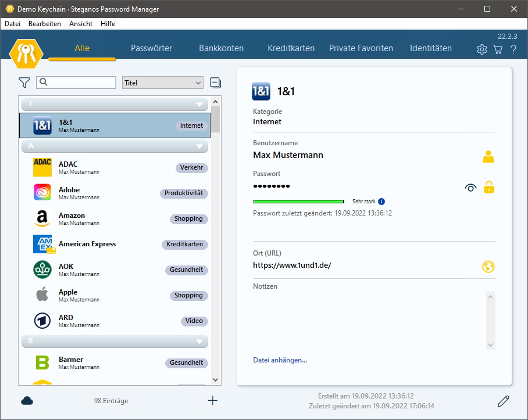Screen dimensions: 528x420
Task: Click the green password strength bar
Action: pyautogui.click(x=299, y=202)
